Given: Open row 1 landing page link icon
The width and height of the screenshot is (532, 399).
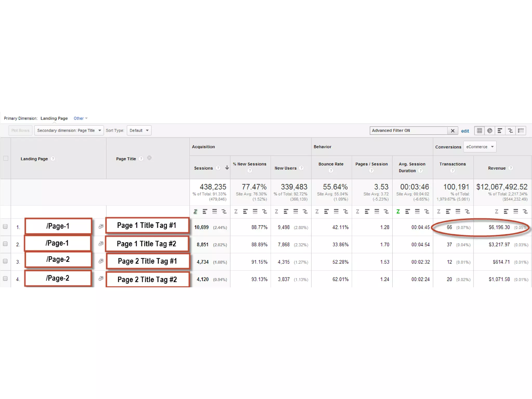Looking at the screenshot, I should point(101,227).
